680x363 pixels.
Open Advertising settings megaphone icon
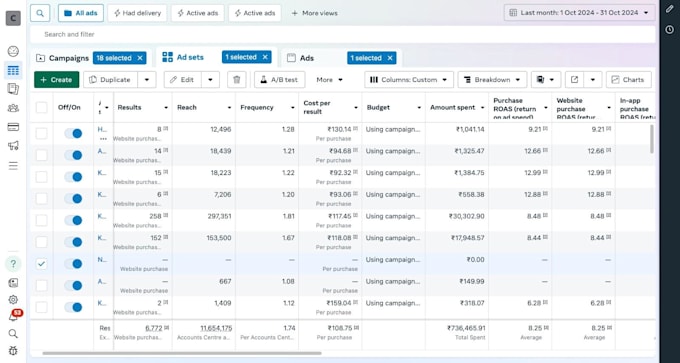coord(13,146)
